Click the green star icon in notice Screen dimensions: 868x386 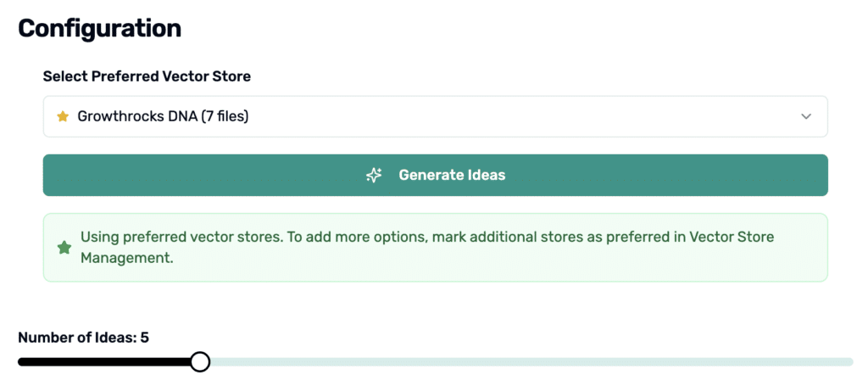64,248
